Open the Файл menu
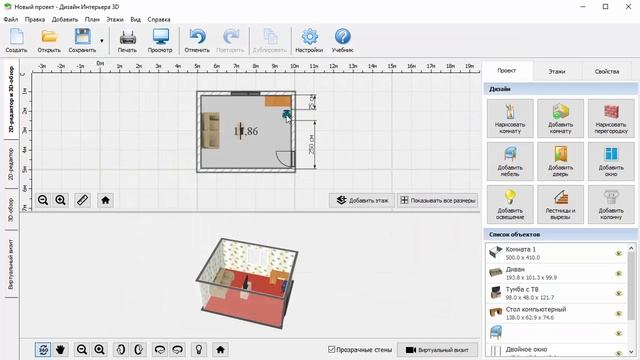Image resolution: width=640 pixels, height=360 pixels. [x=11, y=19]
